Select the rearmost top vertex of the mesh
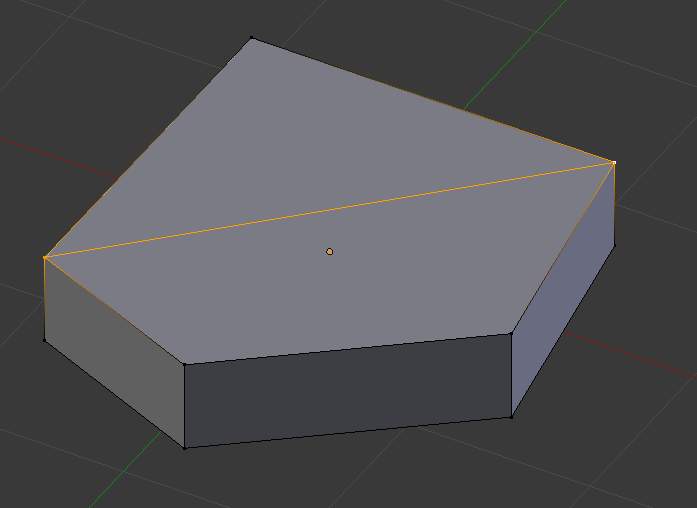 (x=252, y=38)
